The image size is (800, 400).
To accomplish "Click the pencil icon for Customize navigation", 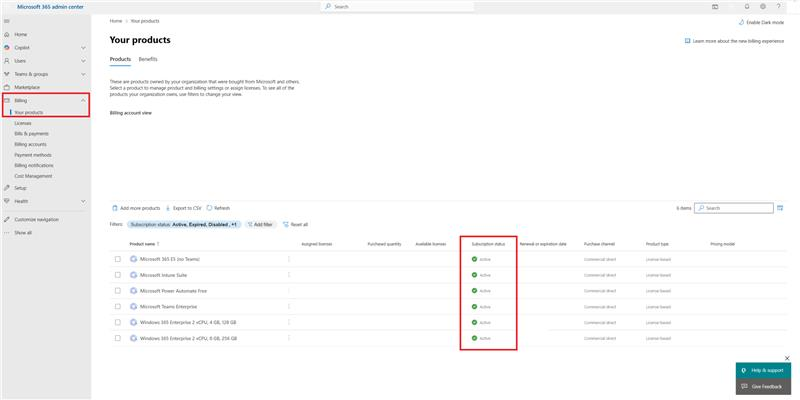I will tap(7, 219).
